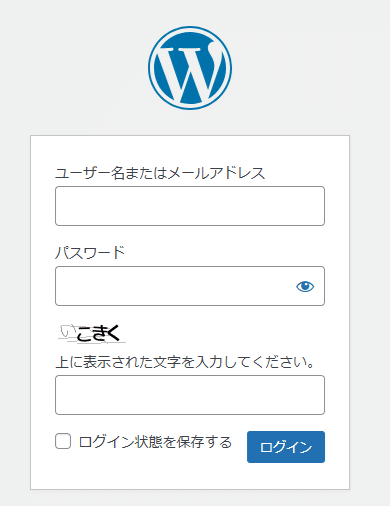Click the eye icon beside password field

305,286
